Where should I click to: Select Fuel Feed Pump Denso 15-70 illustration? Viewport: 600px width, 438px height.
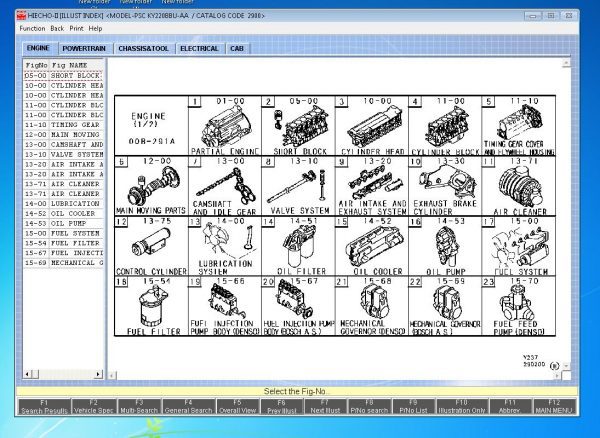click(519, 306)
